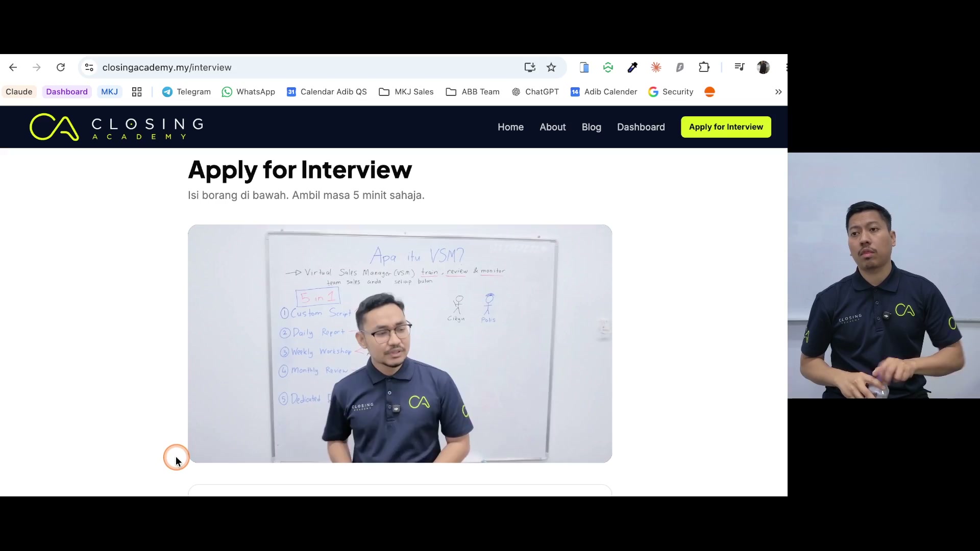Go to Home in site navigation
Image resolution: width=980 pixels, height=551 pixels.
click(x=510, y=127)
